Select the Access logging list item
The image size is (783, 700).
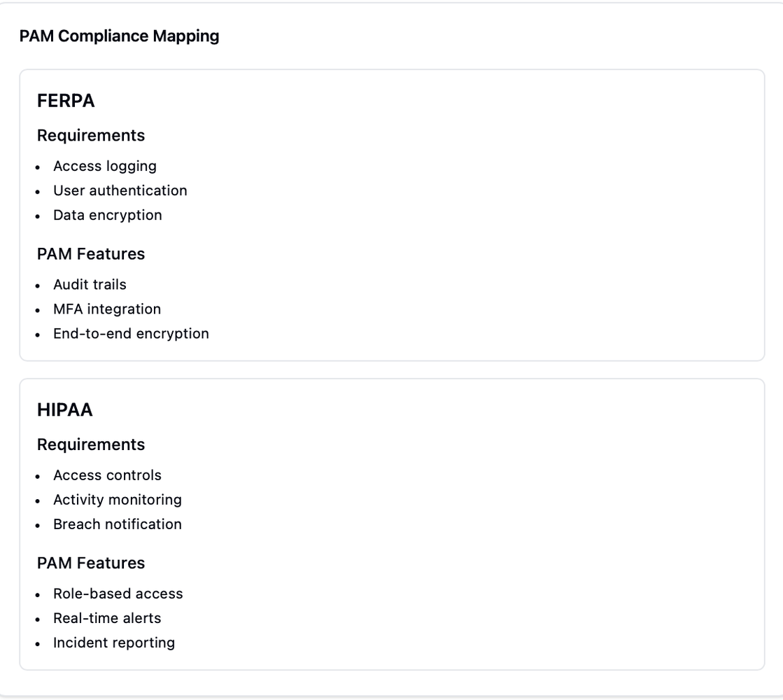(105, 166)
